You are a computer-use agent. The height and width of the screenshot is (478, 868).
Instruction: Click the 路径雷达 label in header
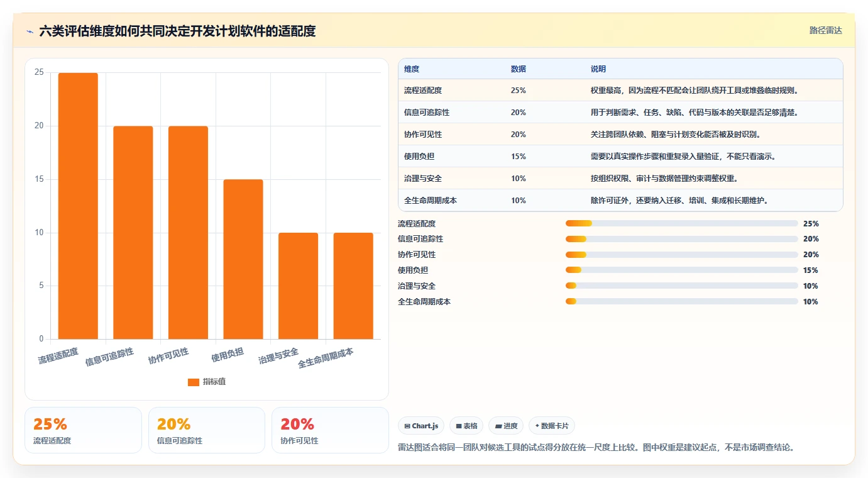[x=825, y=30]
